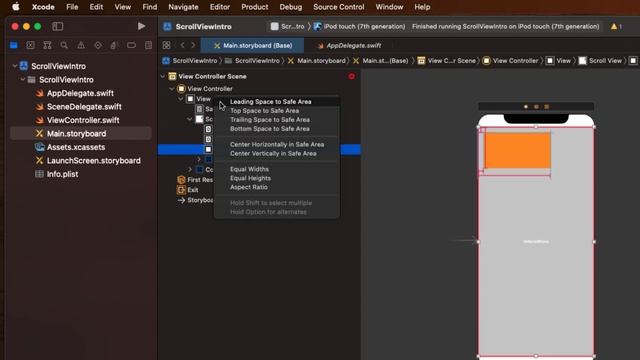Collapse the View disclosure triangle in outline
640x360 pixels.
tap(181, 99)
